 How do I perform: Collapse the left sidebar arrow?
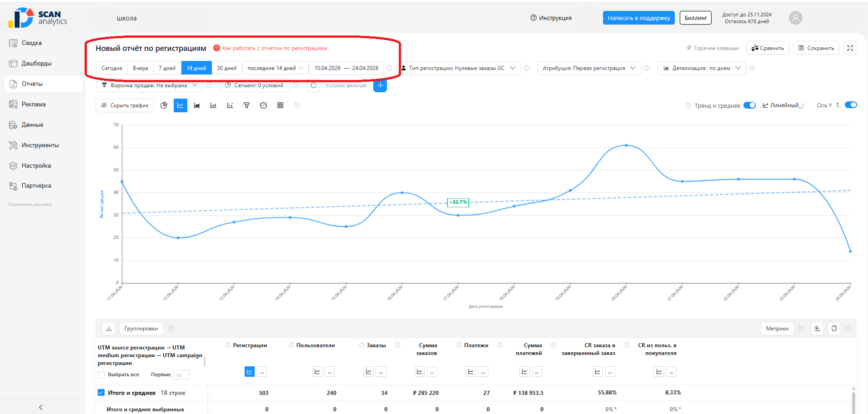(41, 407)
